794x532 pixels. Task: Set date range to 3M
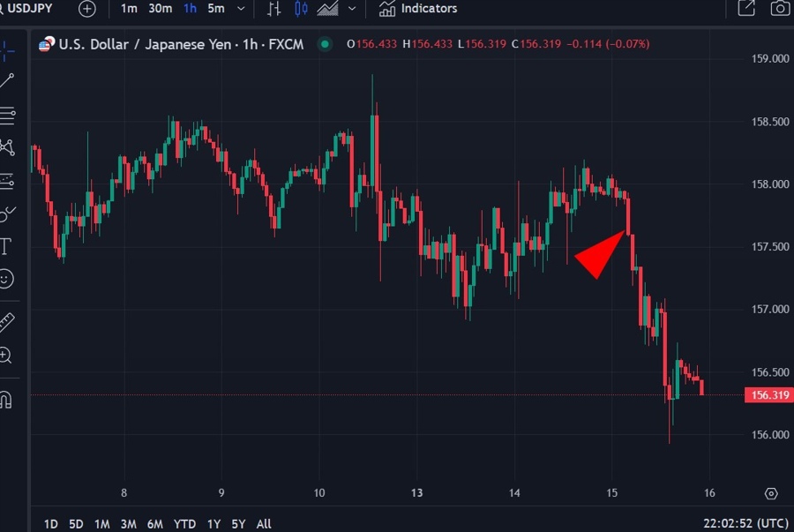click(128, 524)
